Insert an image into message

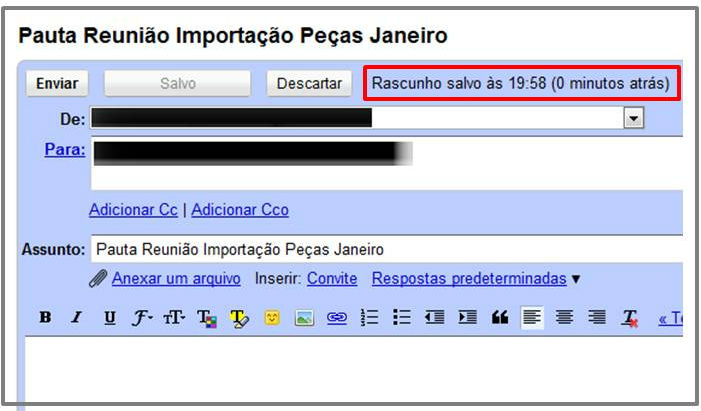coord(304,318)
